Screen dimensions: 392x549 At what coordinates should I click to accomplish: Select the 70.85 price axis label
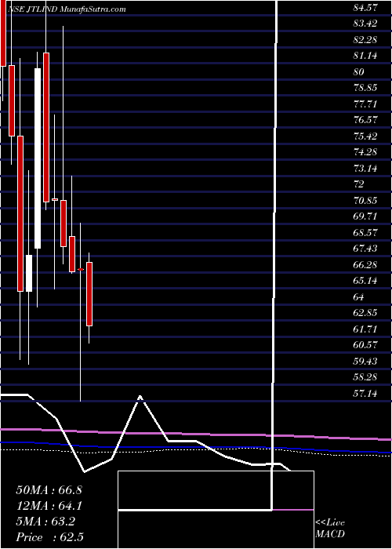click(x=365, y=200)
